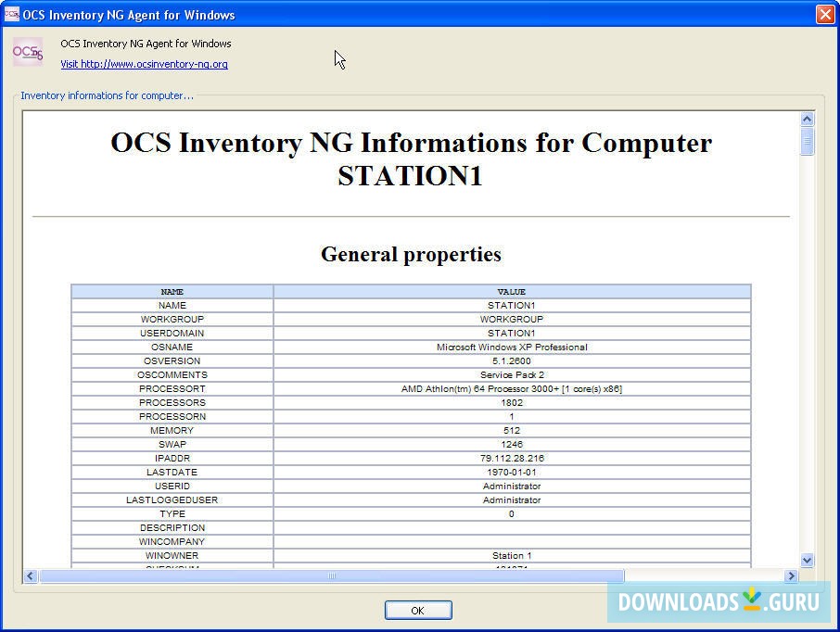The width and height of the screenshot is (840, 632).
Task: Click the horizontal scrollbar left arrow
Action: 31,575
